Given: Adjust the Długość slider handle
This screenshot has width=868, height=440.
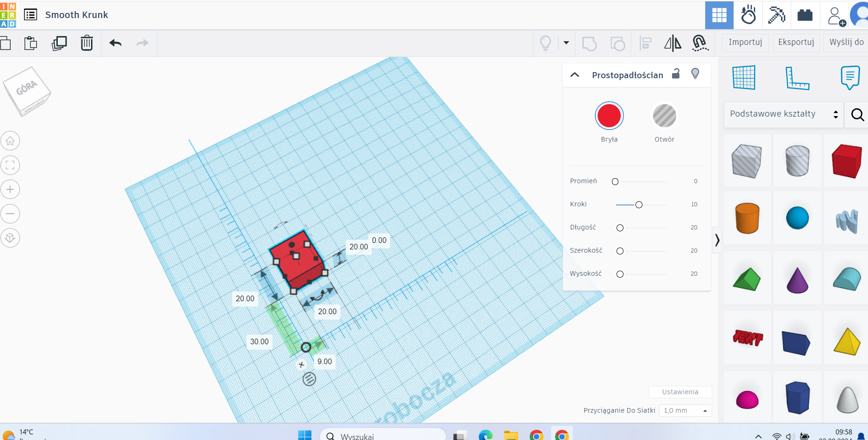Looking at the screenshot, I should click(x=620, y=228).
